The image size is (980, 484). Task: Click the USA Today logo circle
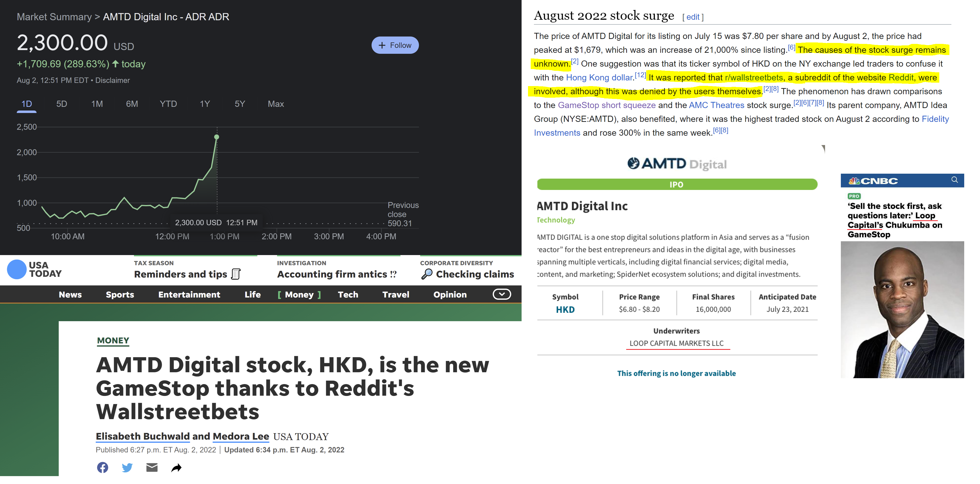point(17,269)
